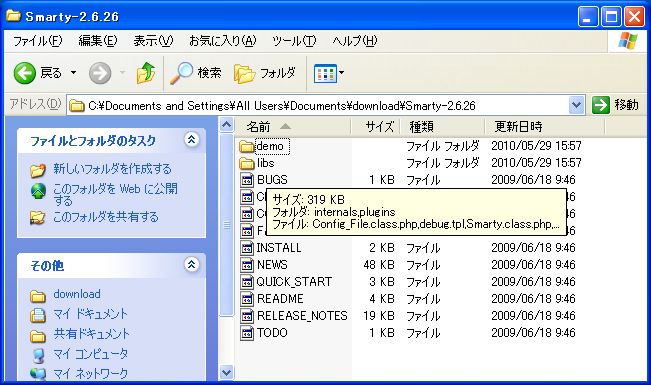Select the README file icon
Screen dimensions: 651x385
(x=247, y=299)
